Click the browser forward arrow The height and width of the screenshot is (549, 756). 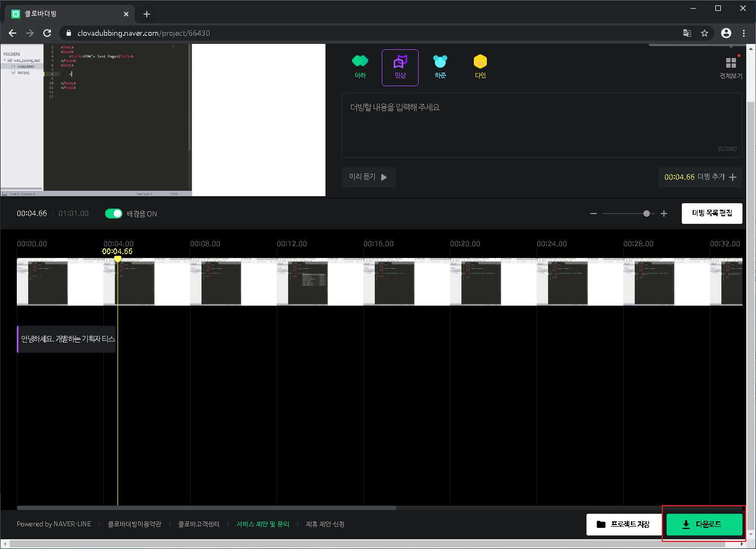(x=30, y=33)
